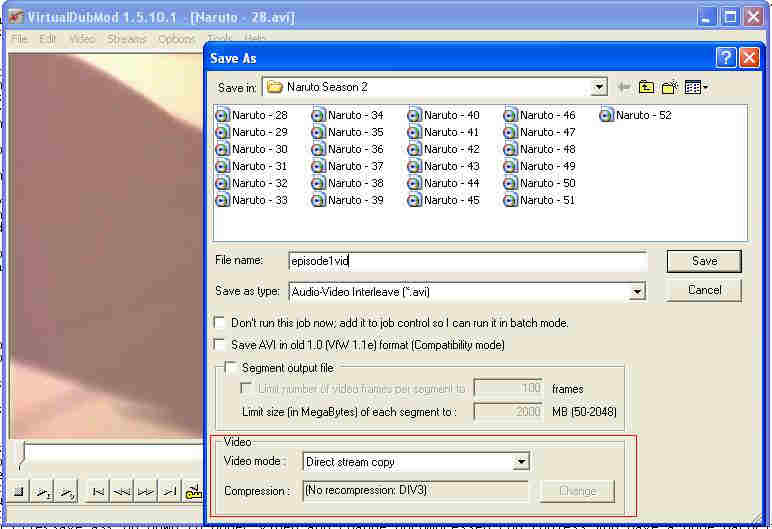Select the Naruto - 40 file
The height and width of the screenshot is (529, 772).
tap(444, 115)
